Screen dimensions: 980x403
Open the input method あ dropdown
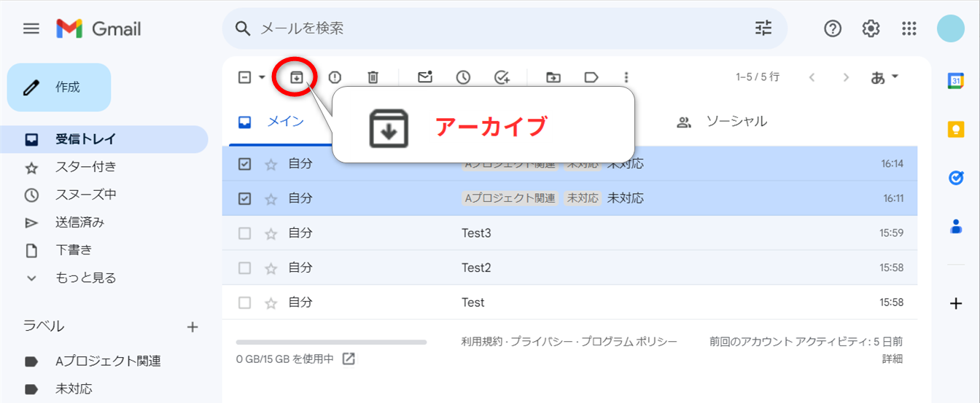[885, 77]
